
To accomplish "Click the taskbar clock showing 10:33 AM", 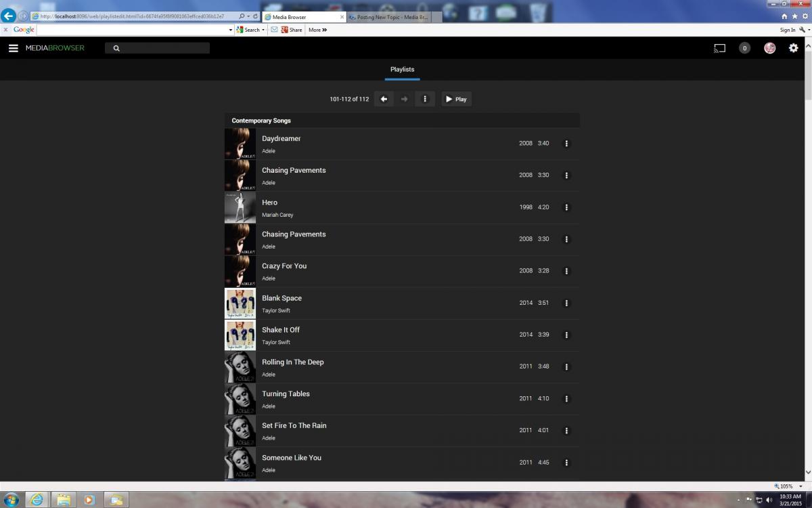I will 790,500.
